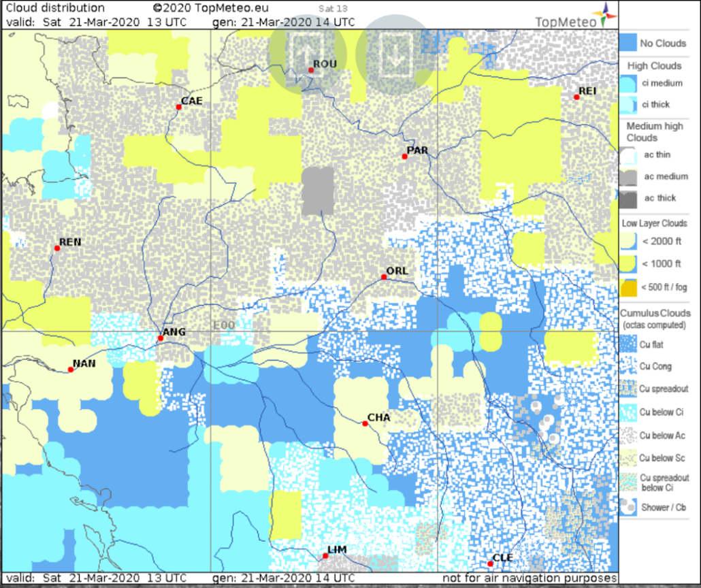
Task: Click the up arrow overlay button
Action: coord(307,54)
